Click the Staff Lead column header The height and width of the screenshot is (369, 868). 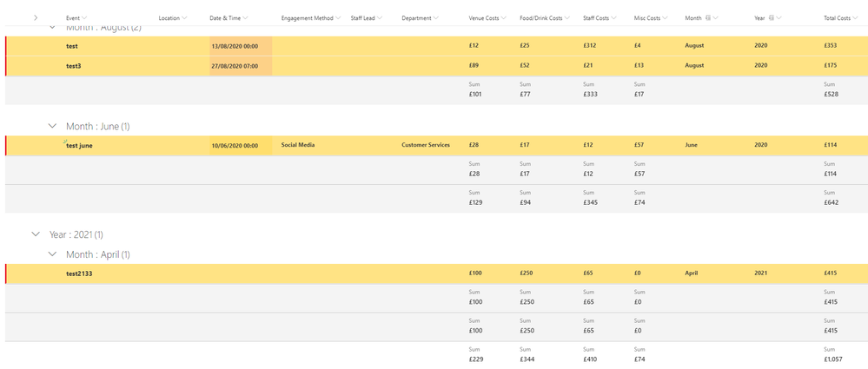362,18
